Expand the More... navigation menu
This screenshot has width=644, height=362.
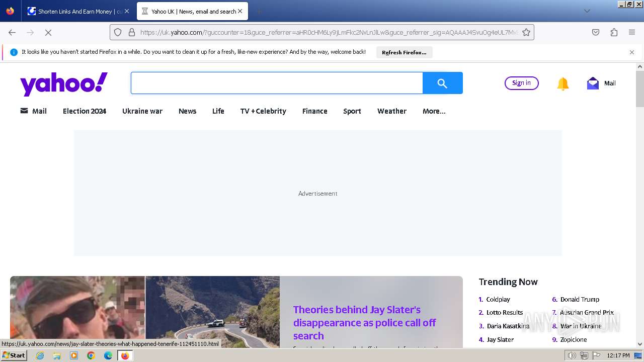[434, 111]
